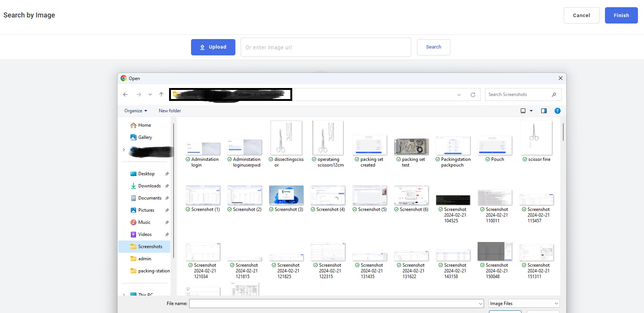The height and width of the screenshot is (313, 644).
Task: Click the Search button next to url field
Action: point(433,47)
